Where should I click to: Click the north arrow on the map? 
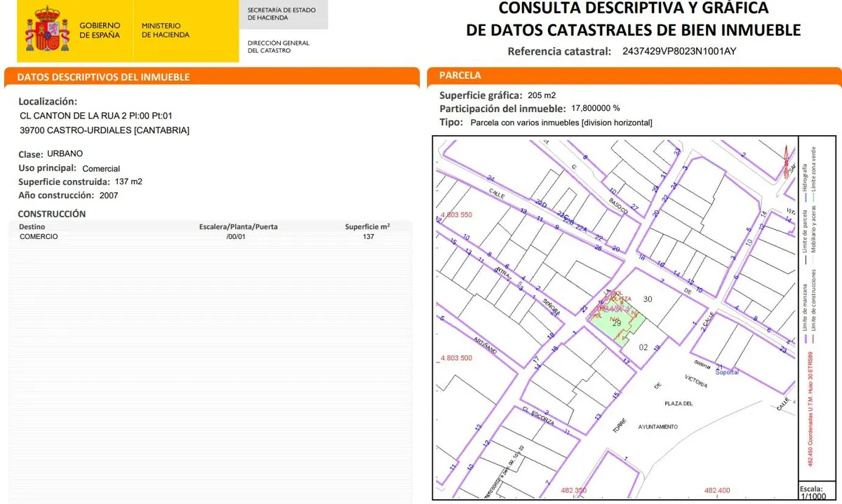pyautogui.click(x=787, y=161)
